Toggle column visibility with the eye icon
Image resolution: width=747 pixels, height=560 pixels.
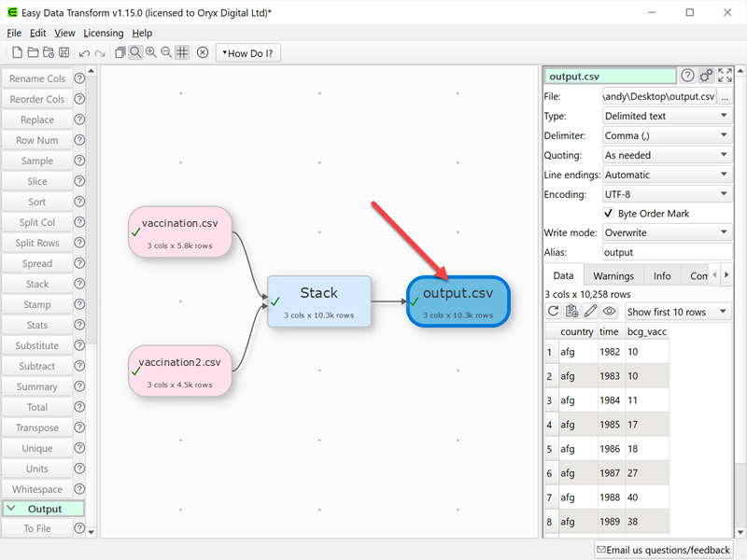pyautogui.click(x=610, y=312)
